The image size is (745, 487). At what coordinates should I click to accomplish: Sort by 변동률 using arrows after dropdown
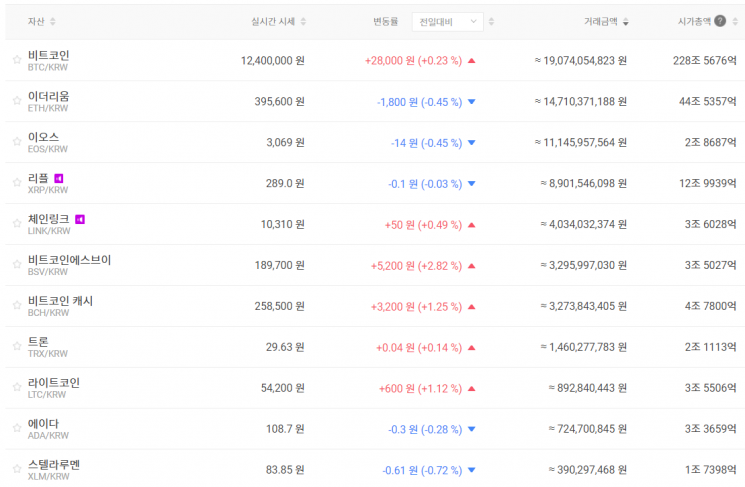(x=491, y=21)
